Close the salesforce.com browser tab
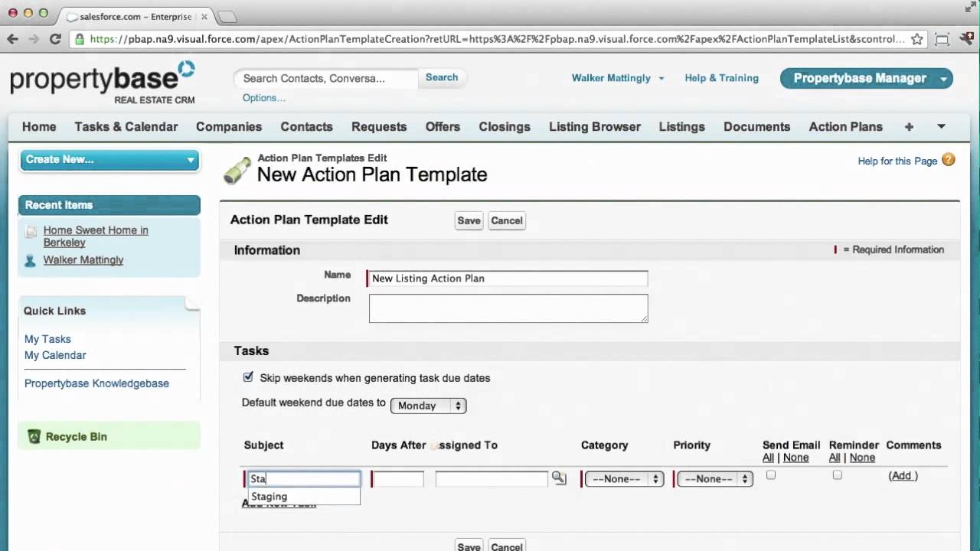The width and height of the screenshot is (980, 551). [204, 16]
